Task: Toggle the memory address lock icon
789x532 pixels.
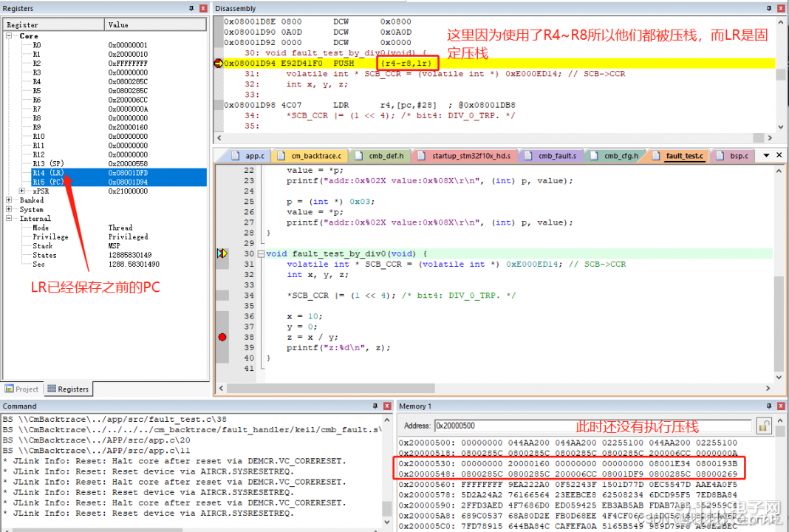Action: click(x=763, y=426)
